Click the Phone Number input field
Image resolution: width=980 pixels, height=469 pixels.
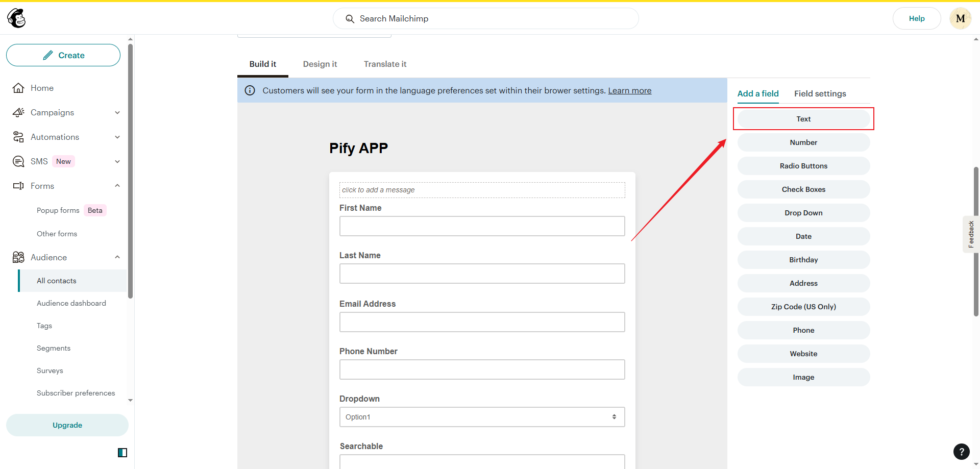tap(482, 369)
